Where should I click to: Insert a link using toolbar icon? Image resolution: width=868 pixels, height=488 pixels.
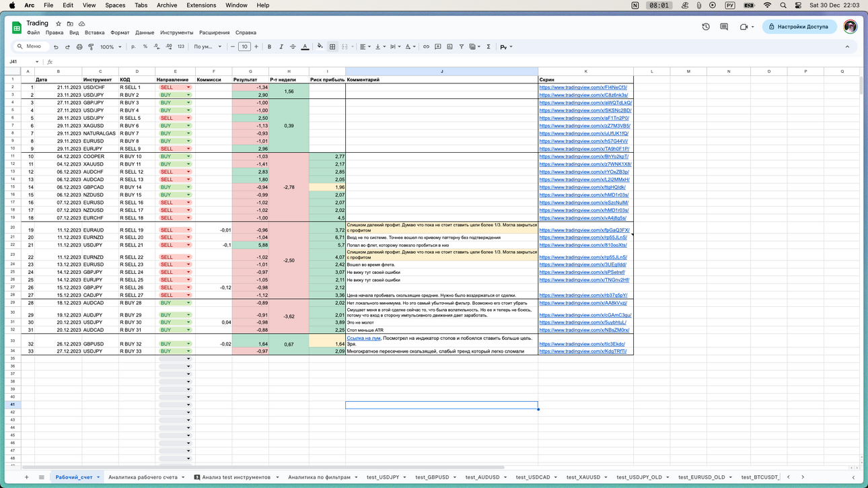coord(426,47)
